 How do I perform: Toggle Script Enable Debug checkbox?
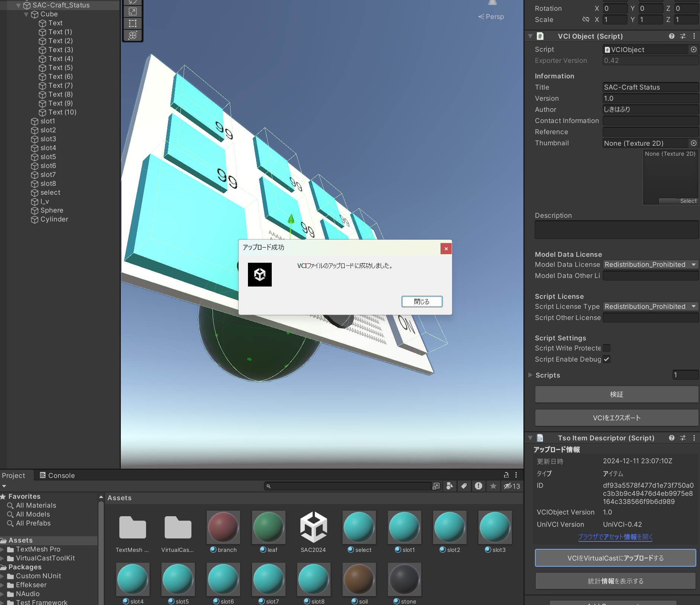point(606,359)
